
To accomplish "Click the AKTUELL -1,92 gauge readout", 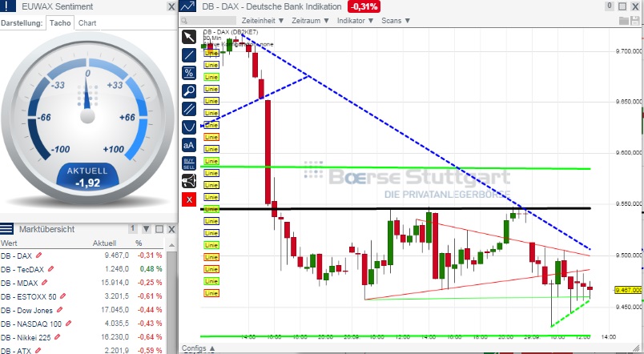I will click(x=87, y=177).
